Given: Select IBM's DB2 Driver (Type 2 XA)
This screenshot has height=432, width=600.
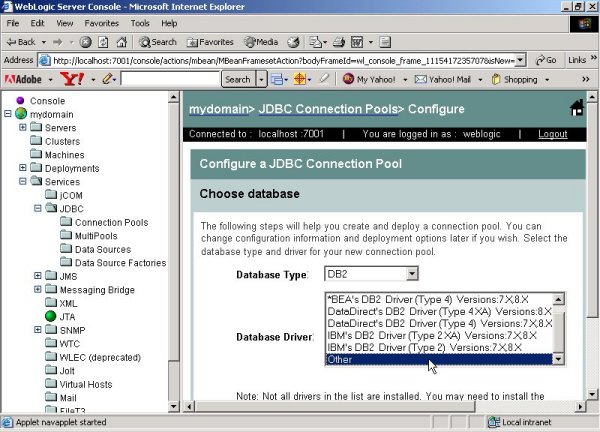Looking at the screenshot, I should pyautogui.click(x=439, y=336).
